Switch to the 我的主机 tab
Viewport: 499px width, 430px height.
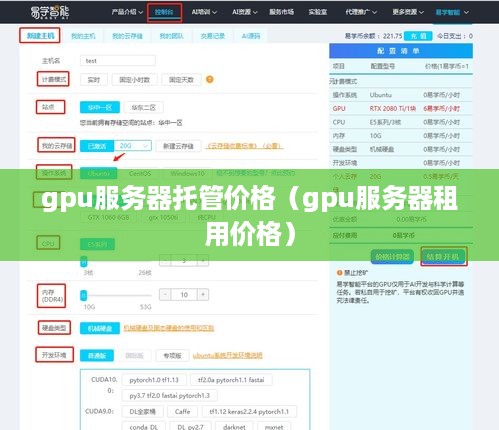pyautogui.click(x=83, y=36)
